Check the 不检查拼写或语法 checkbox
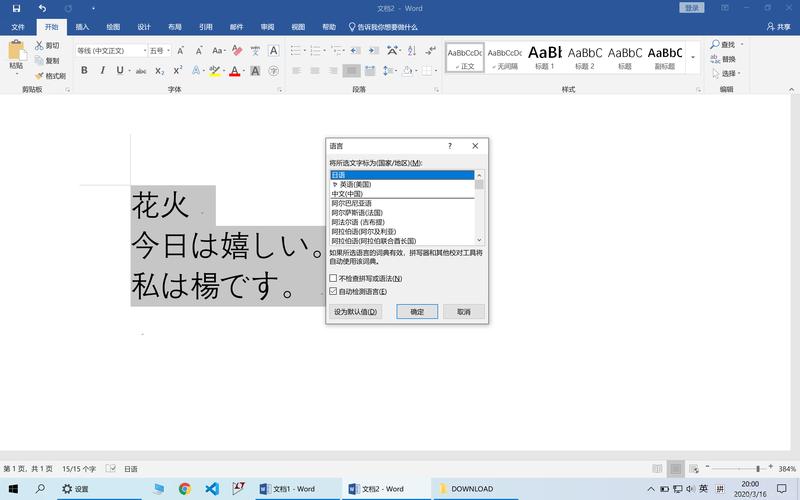The width and height of the screenshot is (800, 500). 333,278
